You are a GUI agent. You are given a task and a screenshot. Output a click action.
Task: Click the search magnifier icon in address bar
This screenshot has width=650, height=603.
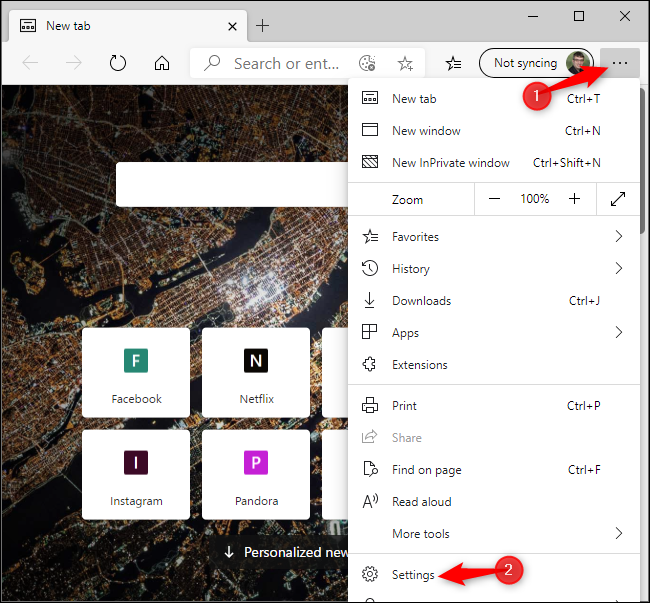click(212, 63)
